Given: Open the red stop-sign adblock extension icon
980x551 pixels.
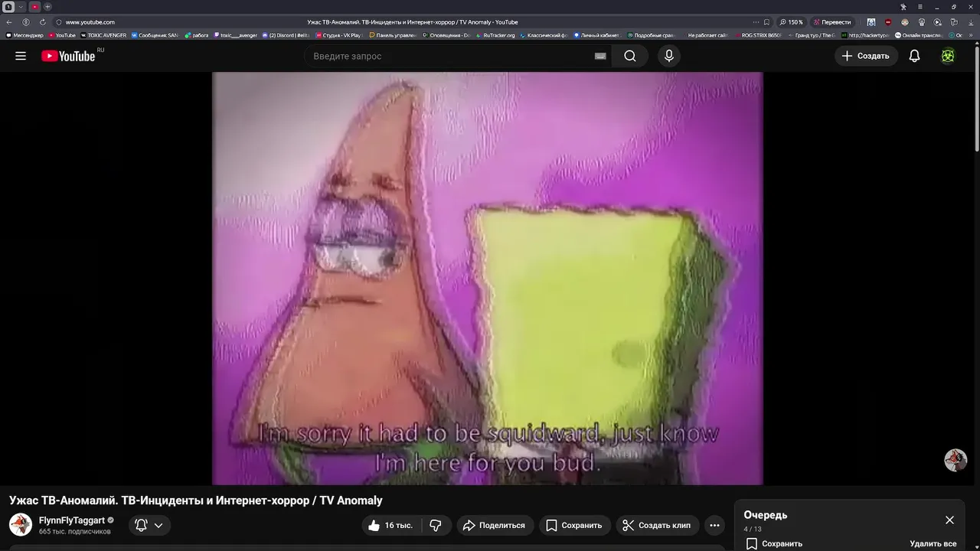Looking at the screenshot, I should [888, 22].
